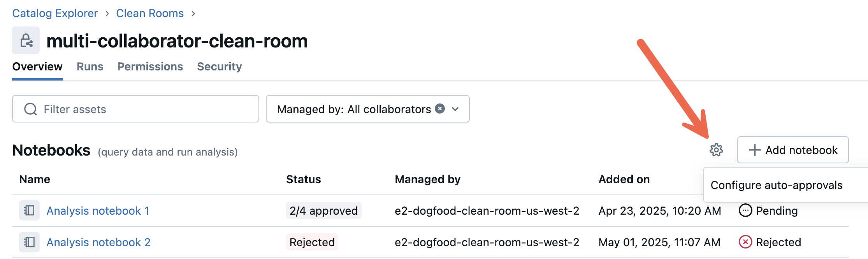Open the Managed by: All collaborators dropdown
Viewport: 868px width, 259px height.
pyautogui.click(x=353, y=109)
